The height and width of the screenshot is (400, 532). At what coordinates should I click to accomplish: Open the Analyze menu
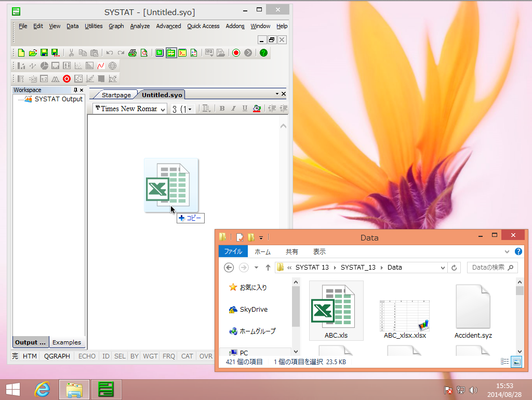click(x=140, y=26)
